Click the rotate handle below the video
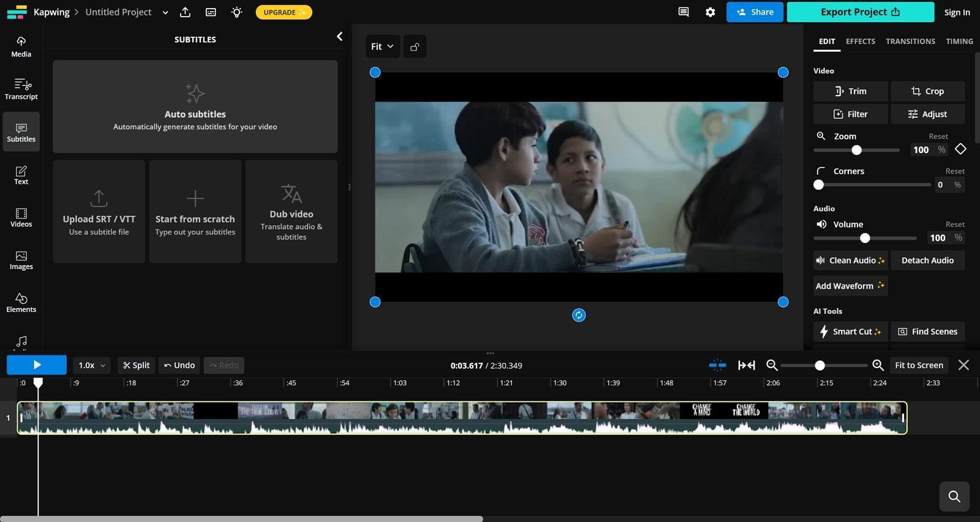 [x=579, y=315]
